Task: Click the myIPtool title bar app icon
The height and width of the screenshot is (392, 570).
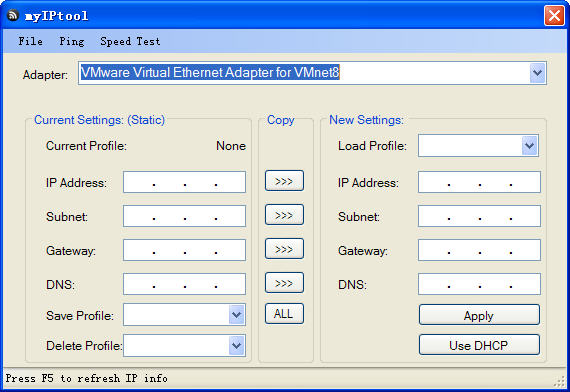Action: [13, 16]
